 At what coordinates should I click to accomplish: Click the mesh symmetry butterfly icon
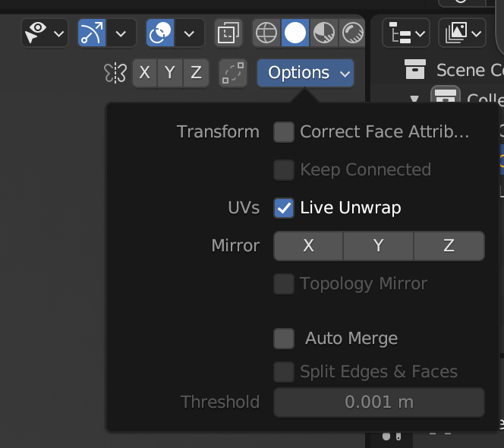coord(115,73)
